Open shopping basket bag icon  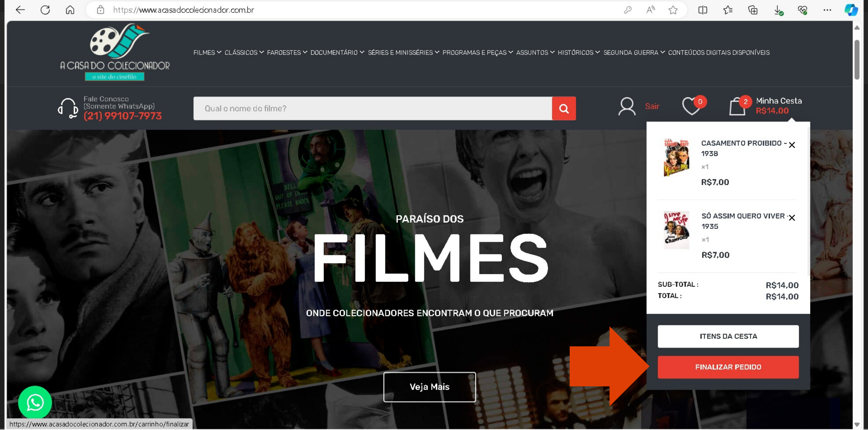coord(738,106)
